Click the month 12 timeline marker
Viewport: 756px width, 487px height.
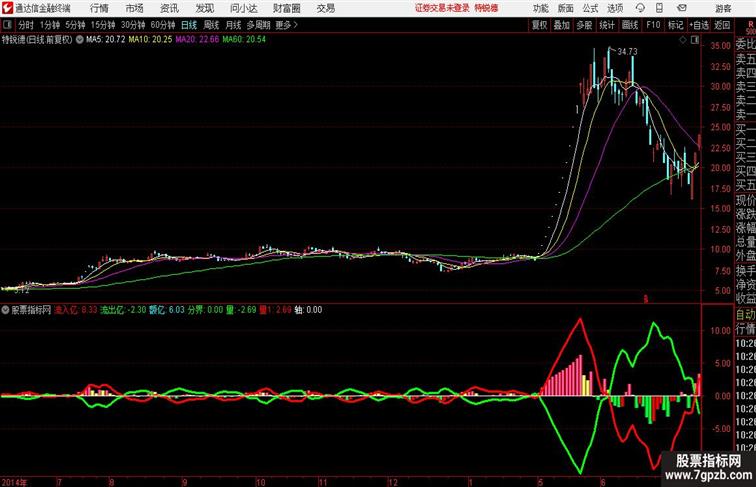393,482
